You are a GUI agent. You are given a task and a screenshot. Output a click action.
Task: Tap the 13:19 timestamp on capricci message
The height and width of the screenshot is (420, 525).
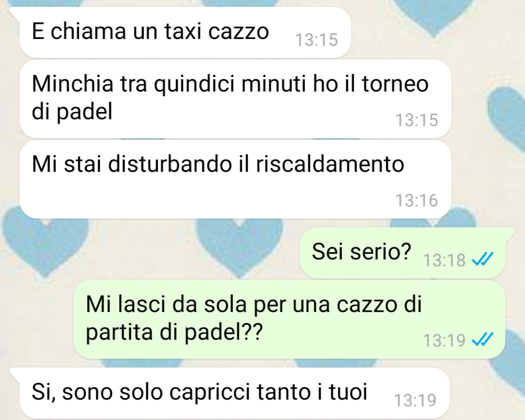(x=415, y=400)
